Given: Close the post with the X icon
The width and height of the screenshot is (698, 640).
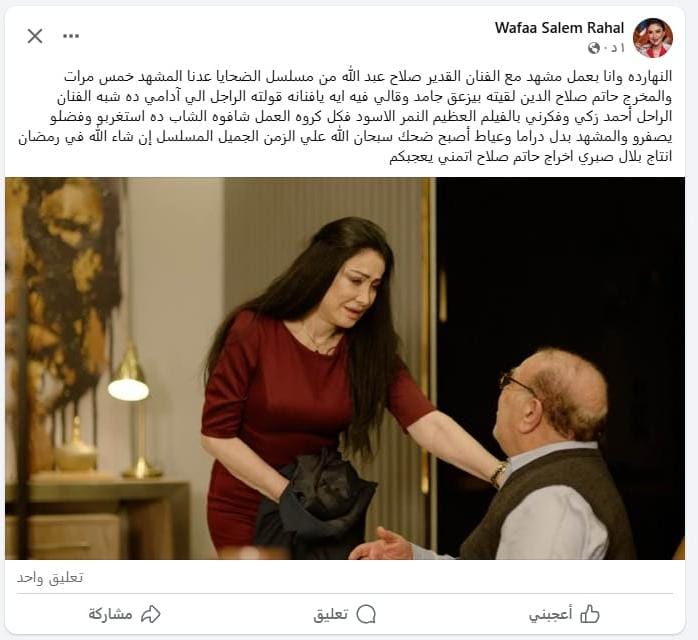Looking at the screenshot, I should click(x=35, y=36).
